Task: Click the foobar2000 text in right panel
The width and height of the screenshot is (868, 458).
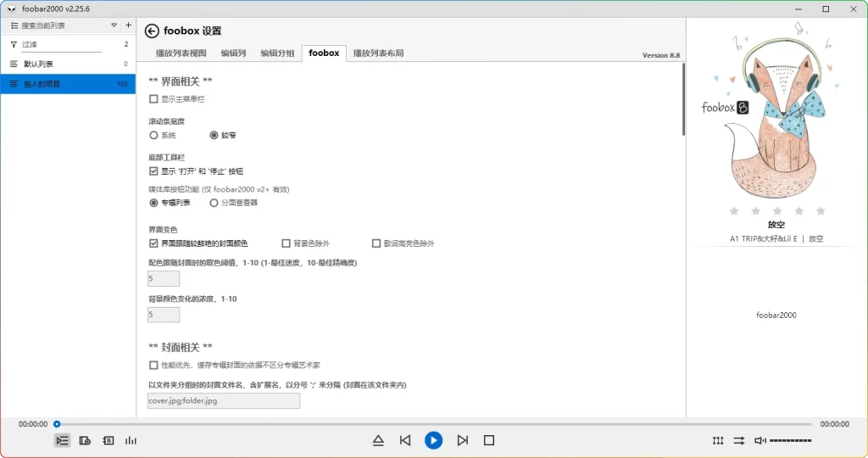Action: [776, 316]
